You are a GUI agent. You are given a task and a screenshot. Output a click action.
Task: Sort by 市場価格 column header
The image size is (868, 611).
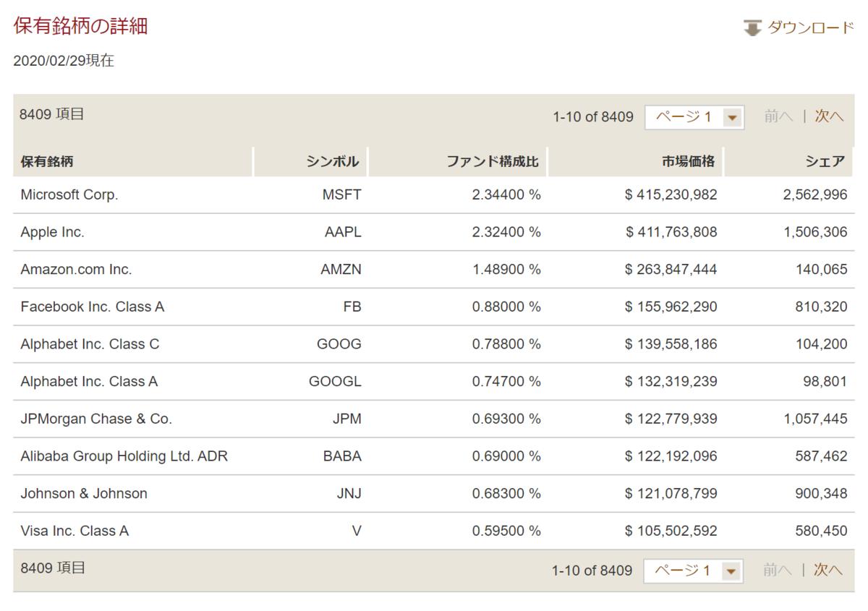tap(688, 162)
